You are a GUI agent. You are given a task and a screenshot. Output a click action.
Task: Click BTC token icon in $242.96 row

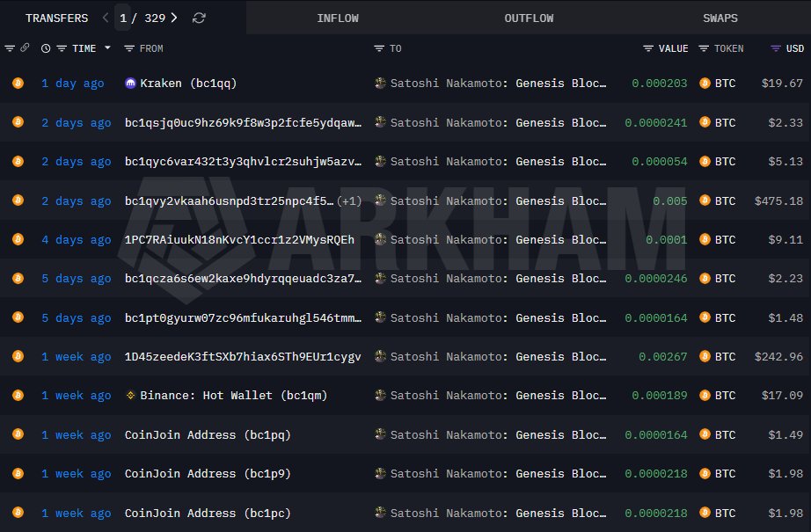705,356
